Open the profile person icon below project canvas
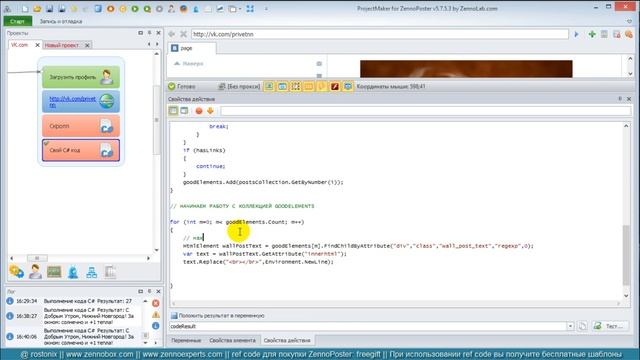The image size is (640, 360). click(35, 272)
